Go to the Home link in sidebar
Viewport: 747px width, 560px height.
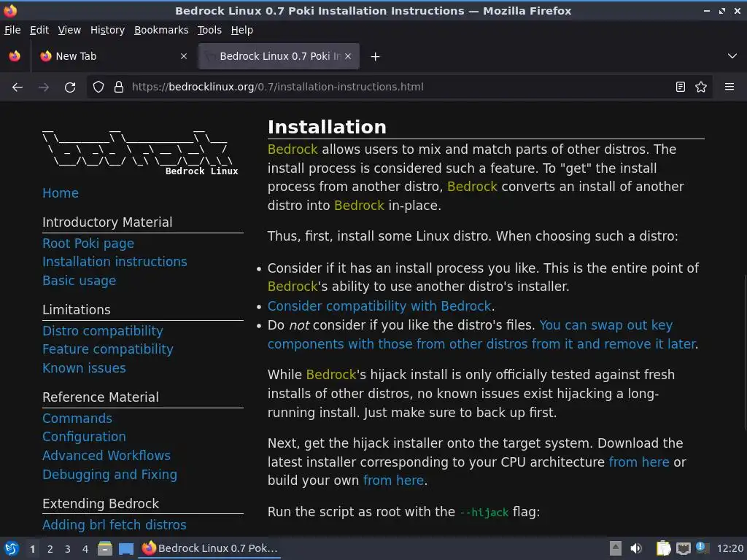(61, 193)
